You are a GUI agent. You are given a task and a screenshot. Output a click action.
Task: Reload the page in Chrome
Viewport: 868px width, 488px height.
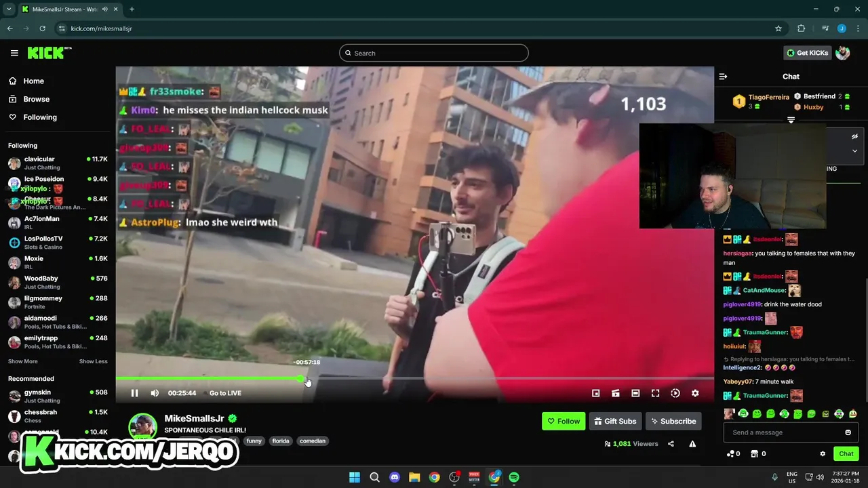[42, 28]
